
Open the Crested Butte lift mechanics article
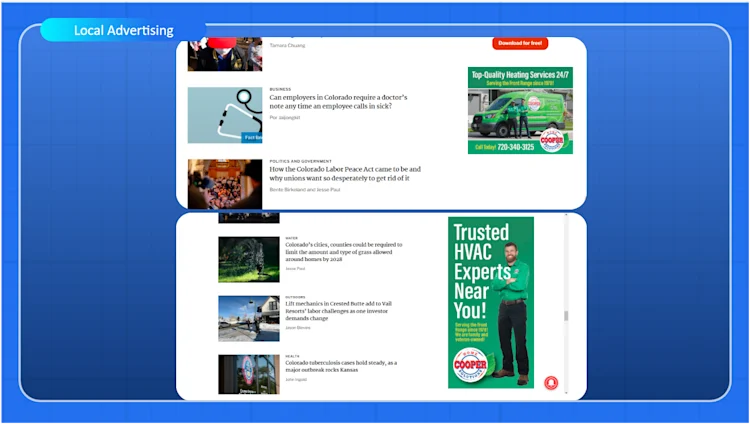338,311
